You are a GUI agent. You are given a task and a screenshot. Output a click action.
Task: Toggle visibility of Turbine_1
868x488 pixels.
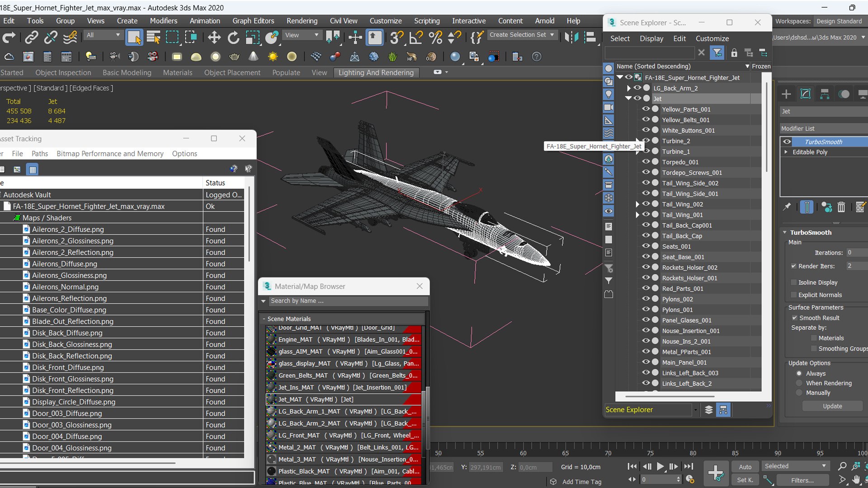646,151
